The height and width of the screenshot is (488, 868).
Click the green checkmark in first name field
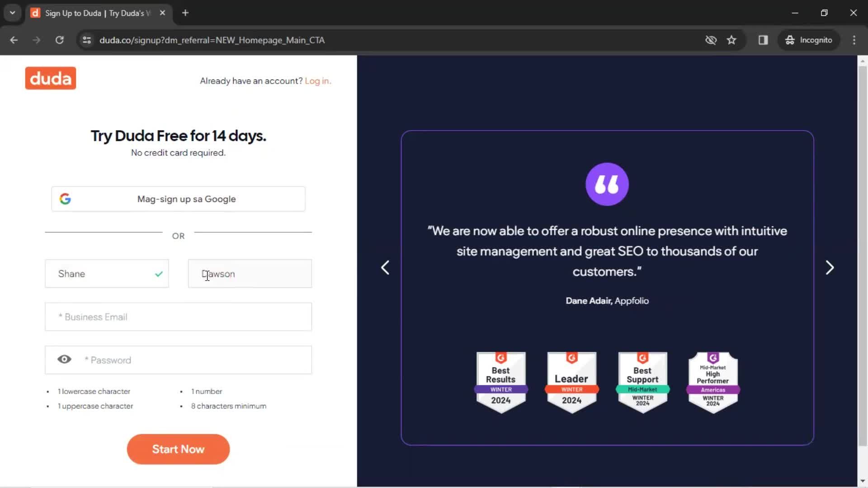click(159, 274)
